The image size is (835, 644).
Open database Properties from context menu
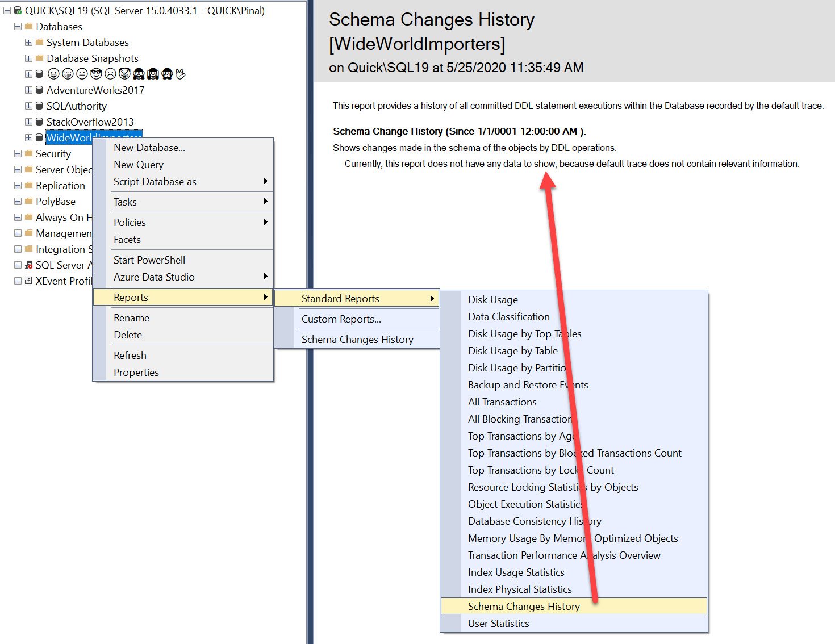[x=183, y=373]
